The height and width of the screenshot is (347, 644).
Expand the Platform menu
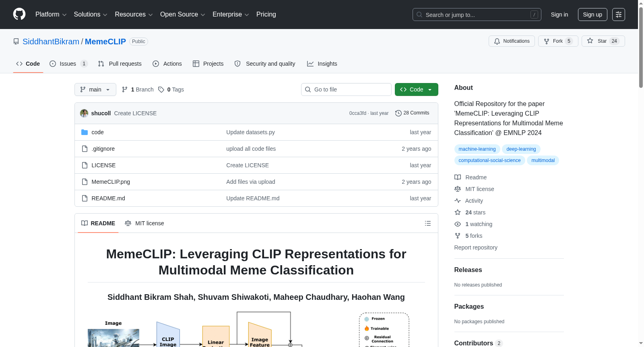[x=51, y=15]
